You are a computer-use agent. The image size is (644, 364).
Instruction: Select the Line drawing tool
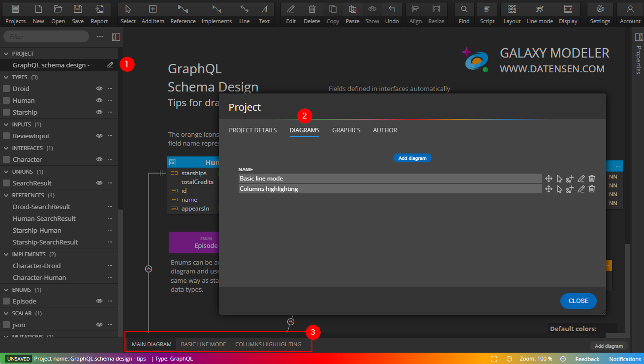point(244,13)
